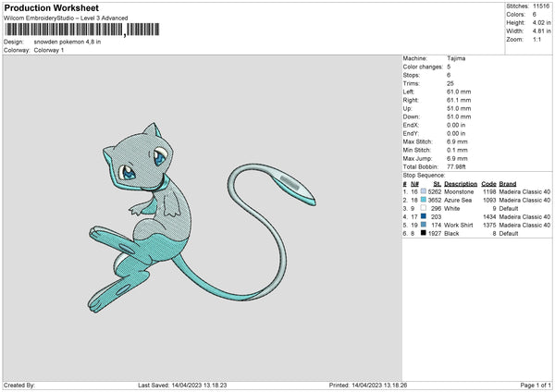
Task: Click the "Work Shirt" description
Action: coord(459,225)
